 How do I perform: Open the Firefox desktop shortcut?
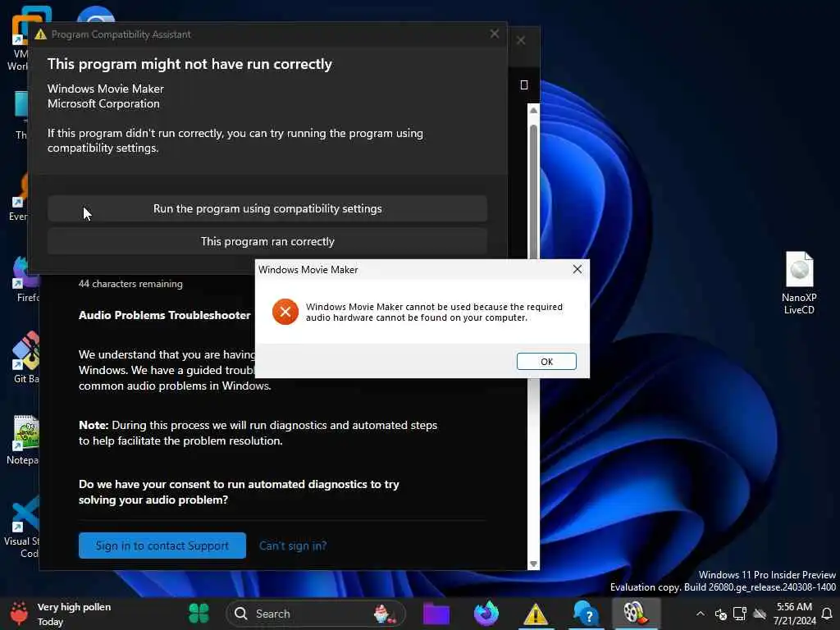(25, 279)
